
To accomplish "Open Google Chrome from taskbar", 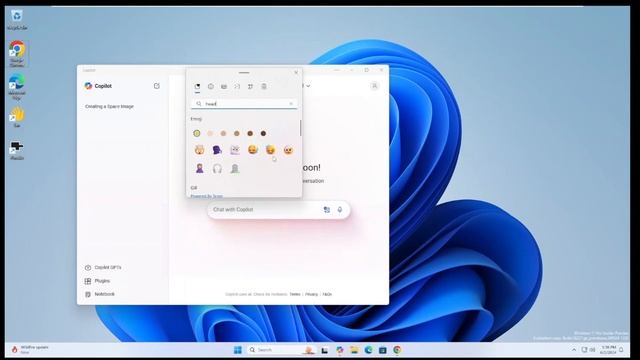I will [x=397, y=350].
